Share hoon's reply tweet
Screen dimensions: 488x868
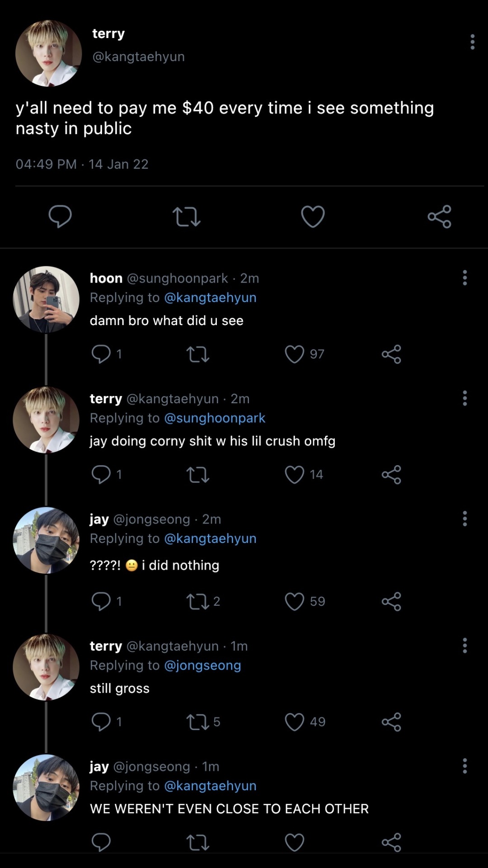391,354
